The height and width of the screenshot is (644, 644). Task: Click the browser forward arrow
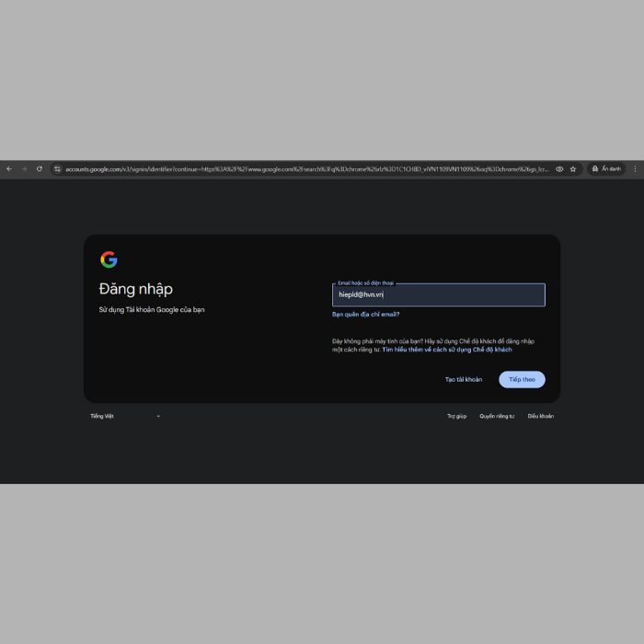point(24,168)
